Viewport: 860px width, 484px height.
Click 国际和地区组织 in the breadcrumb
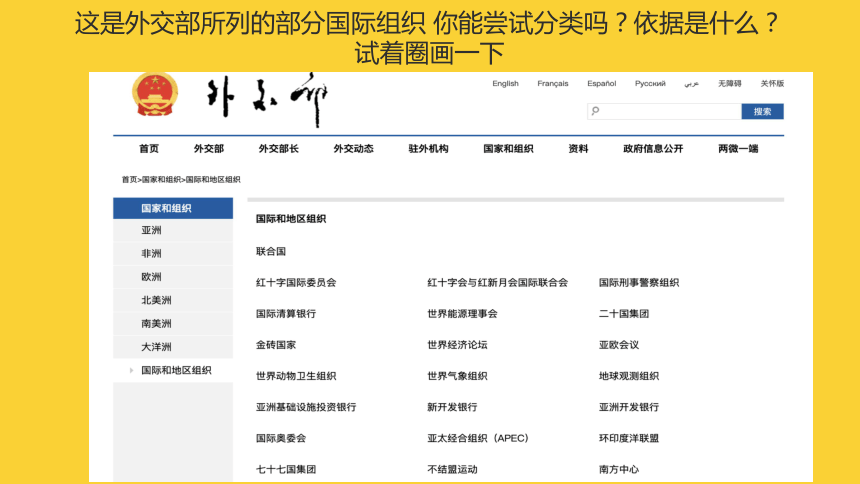pyautogui.click(x=213, y=179)
